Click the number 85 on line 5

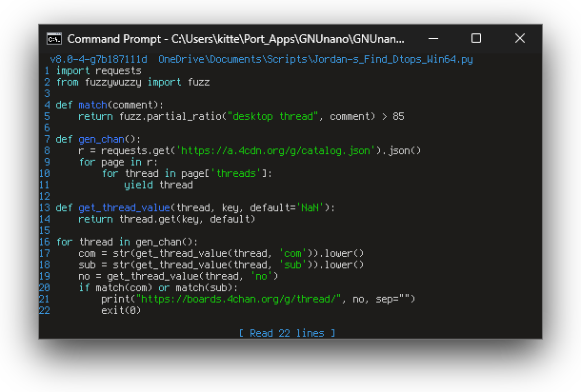click(x=398, y=117)
